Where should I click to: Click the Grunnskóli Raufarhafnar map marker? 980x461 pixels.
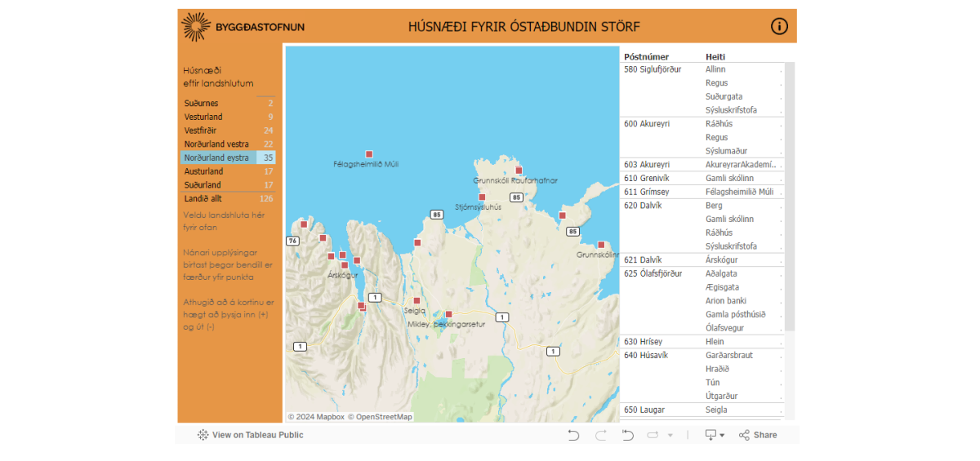(x=519, y=171)
